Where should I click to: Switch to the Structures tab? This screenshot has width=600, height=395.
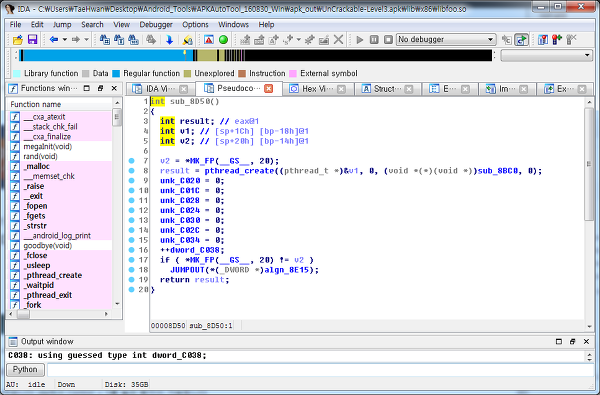coord(387,89)
